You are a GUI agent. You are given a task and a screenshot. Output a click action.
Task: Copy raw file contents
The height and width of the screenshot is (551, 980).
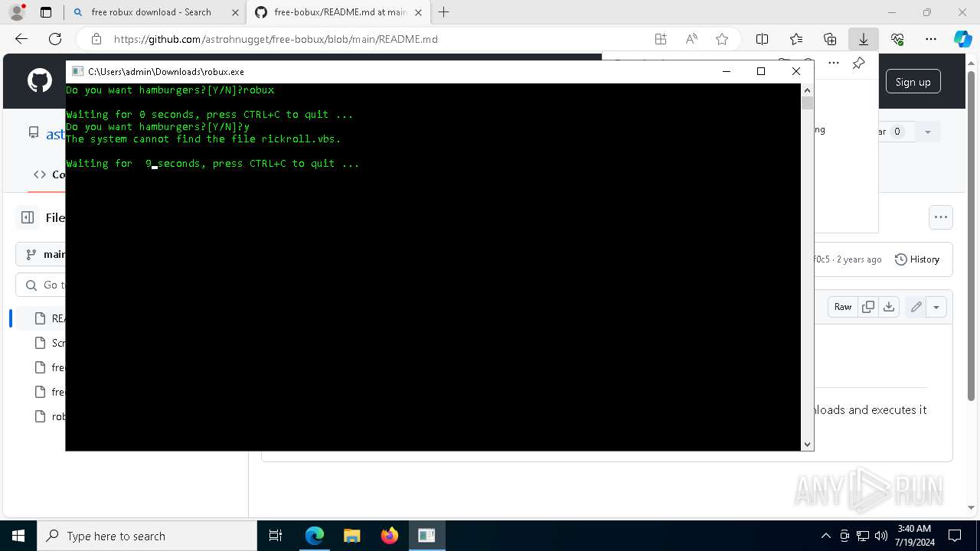868,307
